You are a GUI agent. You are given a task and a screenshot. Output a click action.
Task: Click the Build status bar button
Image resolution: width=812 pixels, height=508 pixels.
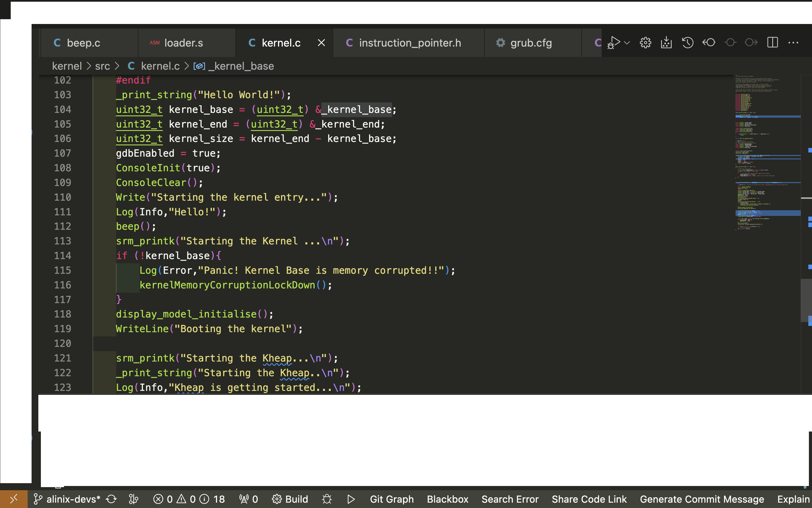(x=290, y=499)
